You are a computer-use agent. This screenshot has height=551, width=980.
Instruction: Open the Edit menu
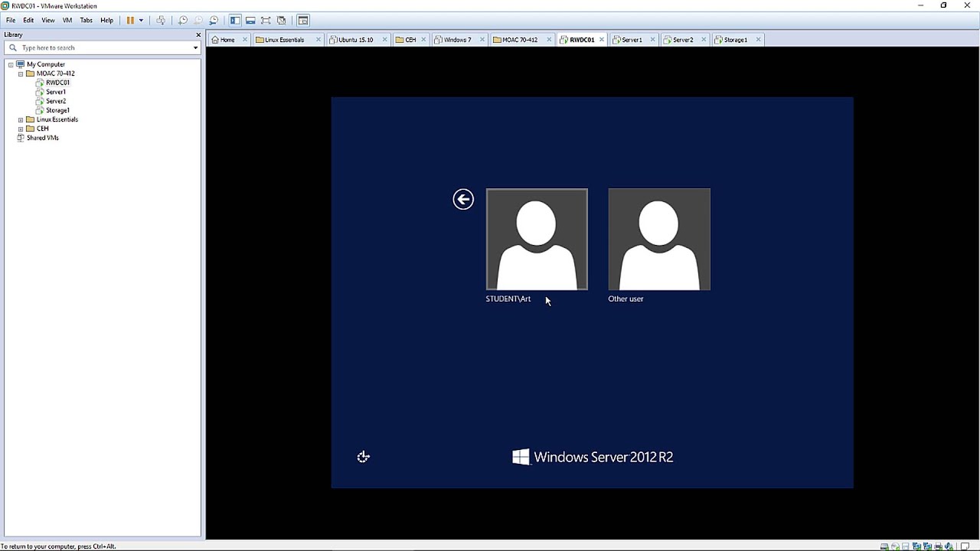click(28, 20)
